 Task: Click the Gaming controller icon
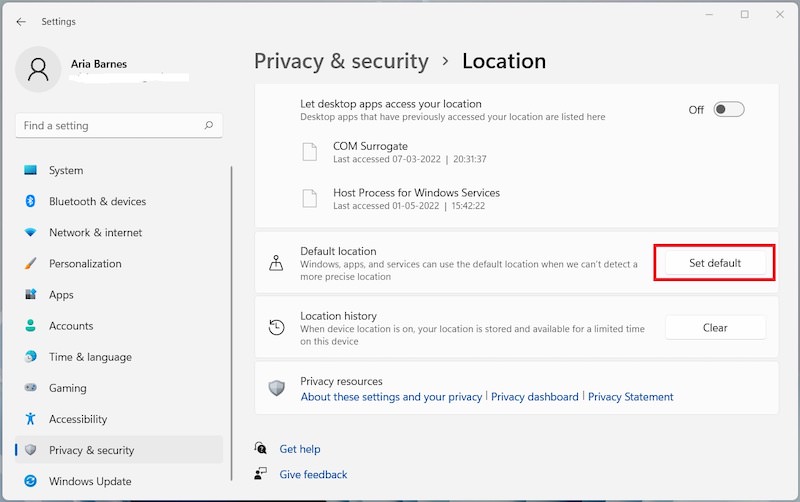(31, 388)
